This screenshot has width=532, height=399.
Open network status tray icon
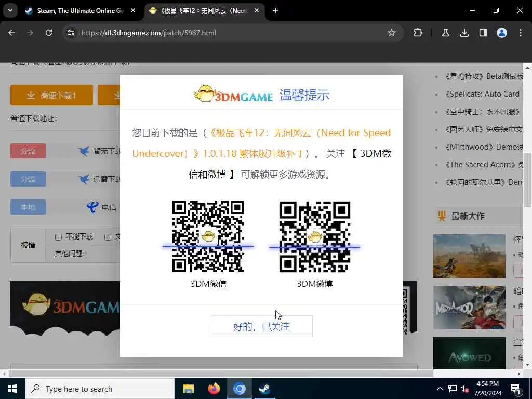pyautogui.click(x=453, y=389)
